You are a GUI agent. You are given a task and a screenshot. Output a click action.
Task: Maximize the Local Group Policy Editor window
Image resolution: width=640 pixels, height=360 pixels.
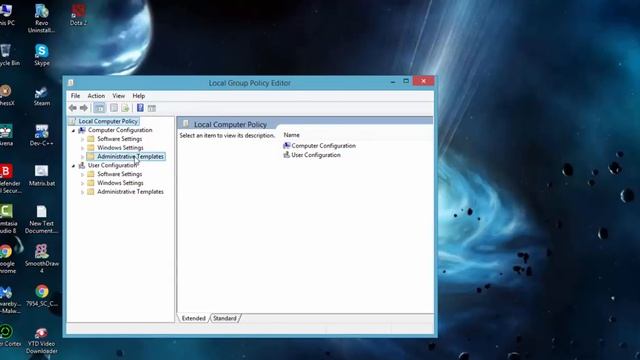(406, 81)
